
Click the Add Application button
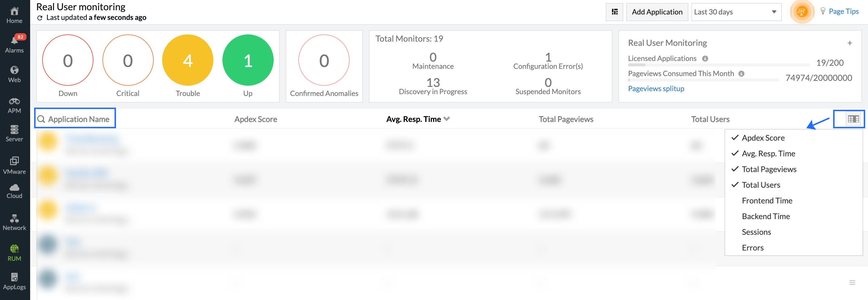(x=657, y=12)
